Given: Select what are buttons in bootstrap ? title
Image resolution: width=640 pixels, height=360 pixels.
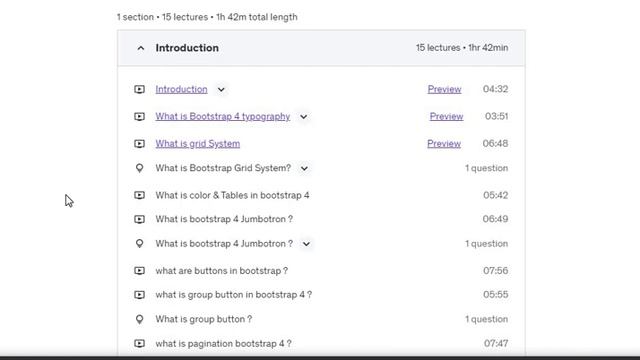Looking at the screenshot, I should [222, 271].
